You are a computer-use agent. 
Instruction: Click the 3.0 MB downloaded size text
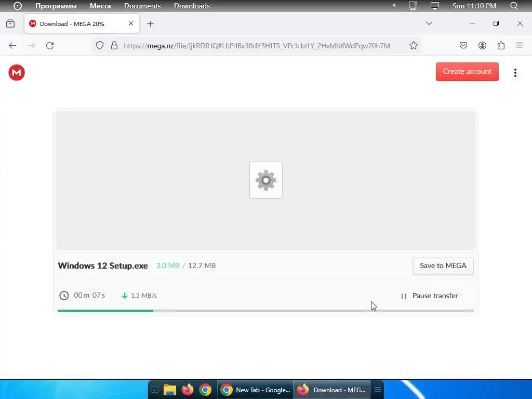(168, 265)
